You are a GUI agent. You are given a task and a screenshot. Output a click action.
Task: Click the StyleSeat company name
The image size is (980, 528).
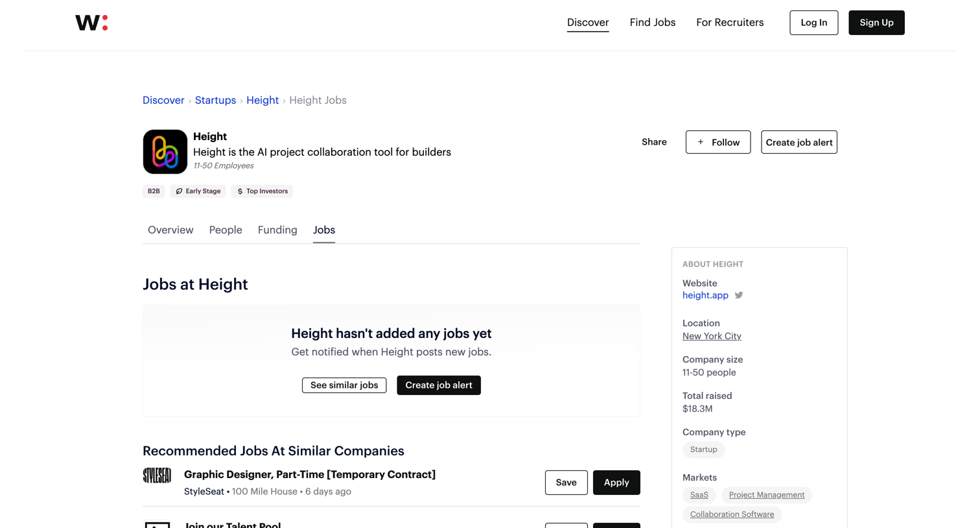tap(204, 492)
